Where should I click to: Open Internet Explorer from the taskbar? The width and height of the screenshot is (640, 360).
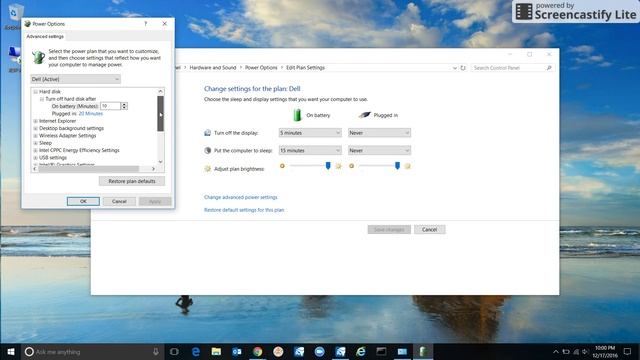pos(361,351)
